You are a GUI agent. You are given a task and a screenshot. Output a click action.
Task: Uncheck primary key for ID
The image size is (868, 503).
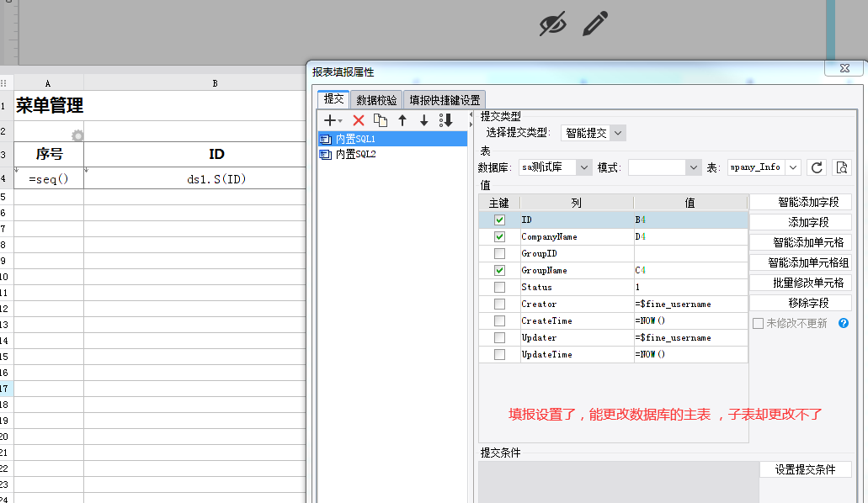[499, 220]
